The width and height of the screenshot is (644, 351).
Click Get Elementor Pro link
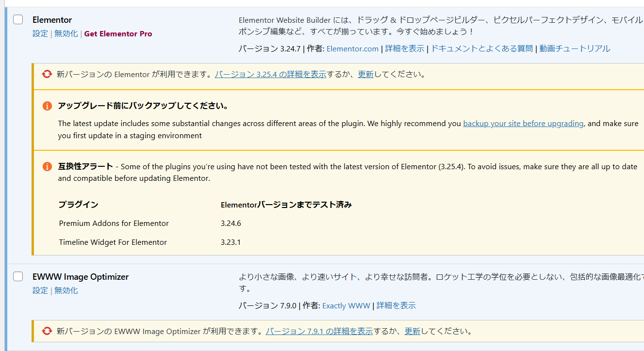(x=118, y=33)
